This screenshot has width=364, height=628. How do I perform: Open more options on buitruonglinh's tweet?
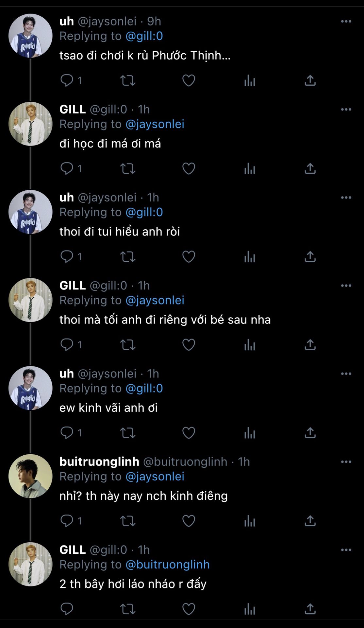pyautogui.click(x=346, y=462)
